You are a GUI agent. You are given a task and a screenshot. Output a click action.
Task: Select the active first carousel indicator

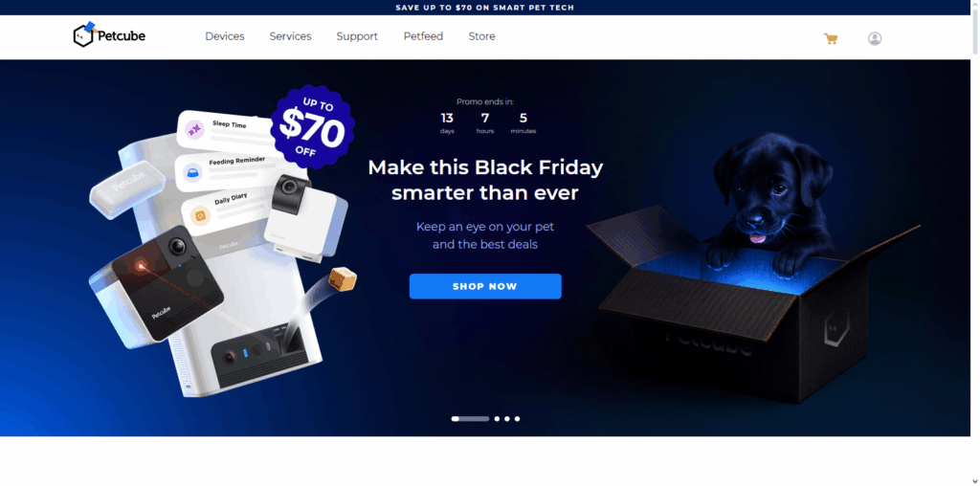pyautogui.click(x=470, y=418)
